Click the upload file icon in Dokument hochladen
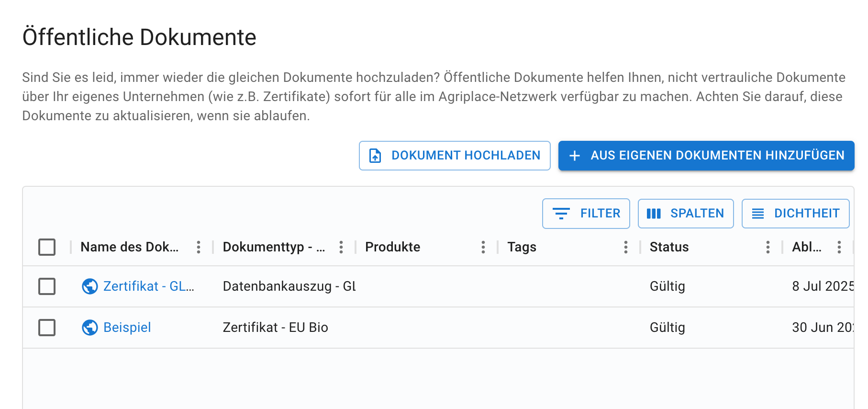868x409 pixels. (375, 156)
